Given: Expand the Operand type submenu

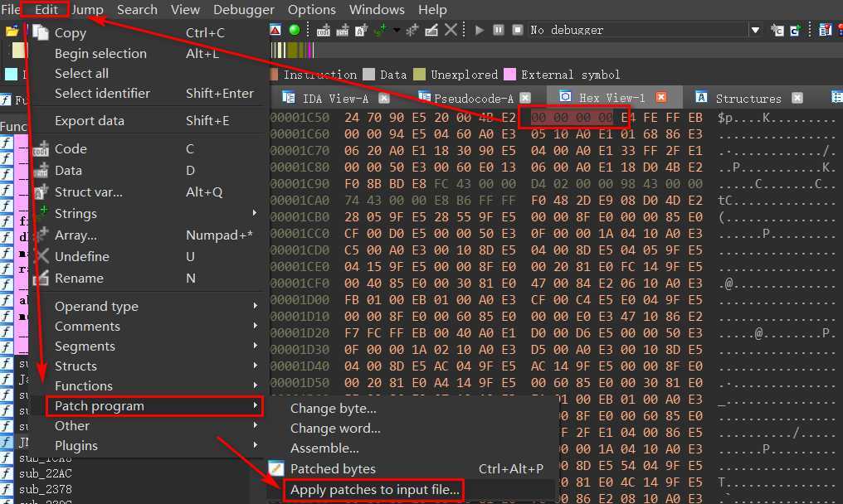Looking at the screenshot, I should coord(146,306).
